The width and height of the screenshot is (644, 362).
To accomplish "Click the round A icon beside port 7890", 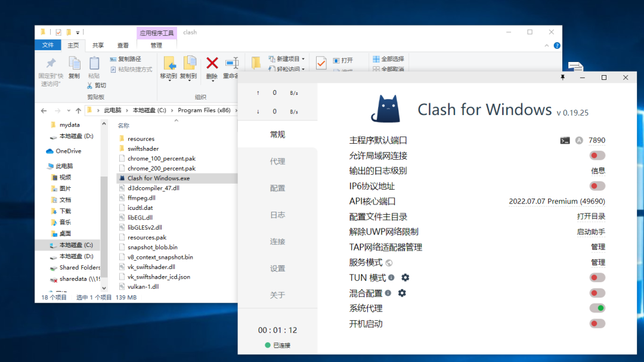I will click(x=578, y=141).
